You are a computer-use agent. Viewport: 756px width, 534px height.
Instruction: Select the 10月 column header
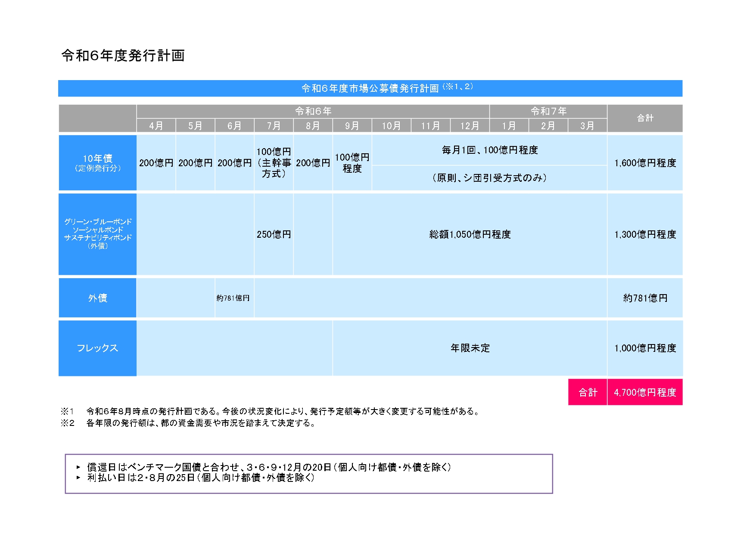click(391, 125)
